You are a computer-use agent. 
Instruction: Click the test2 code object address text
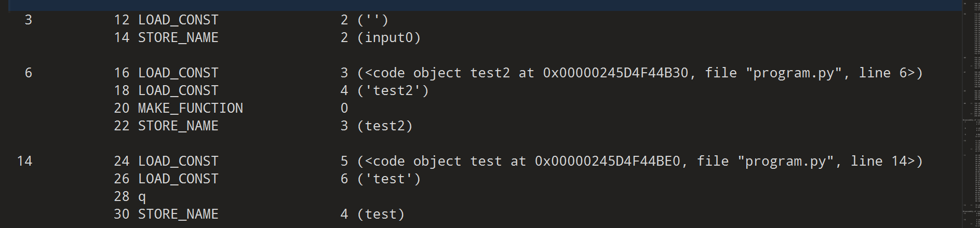[615, 73]
